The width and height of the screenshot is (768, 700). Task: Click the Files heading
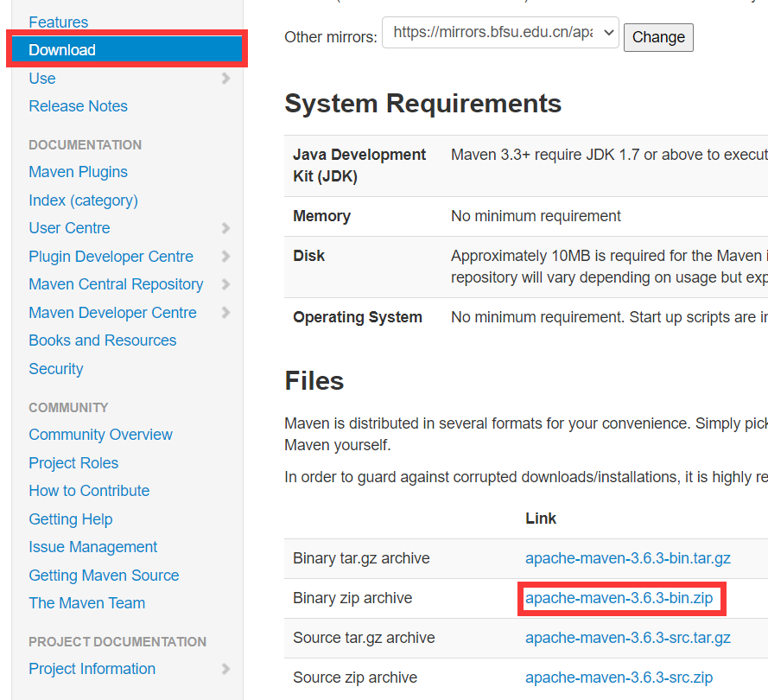314,380
